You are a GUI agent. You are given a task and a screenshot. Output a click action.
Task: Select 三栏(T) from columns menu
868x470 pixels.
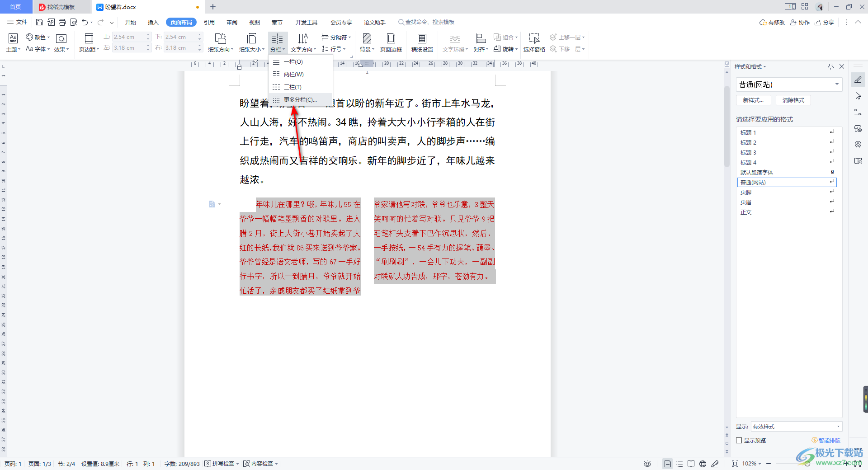coord(301,87)
